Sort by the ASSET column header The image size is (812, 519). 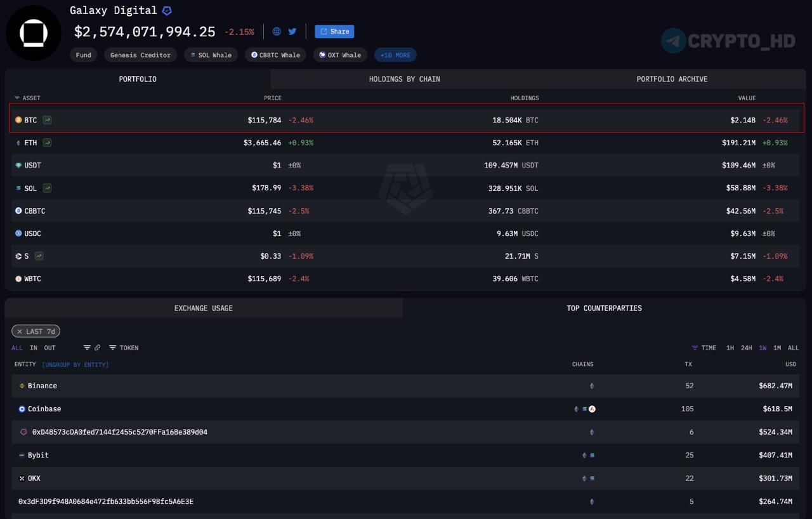click(x=27, y=98)
